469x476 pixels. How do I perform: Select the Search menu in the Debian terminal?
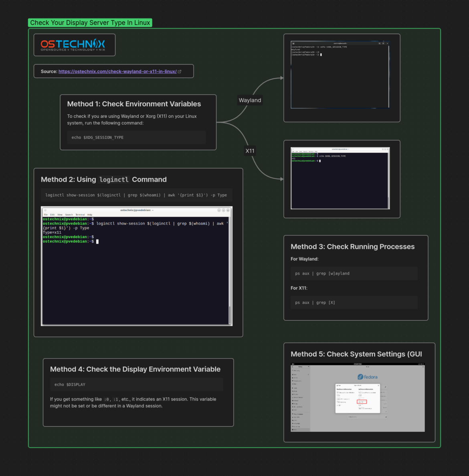[x=69, y=215]
